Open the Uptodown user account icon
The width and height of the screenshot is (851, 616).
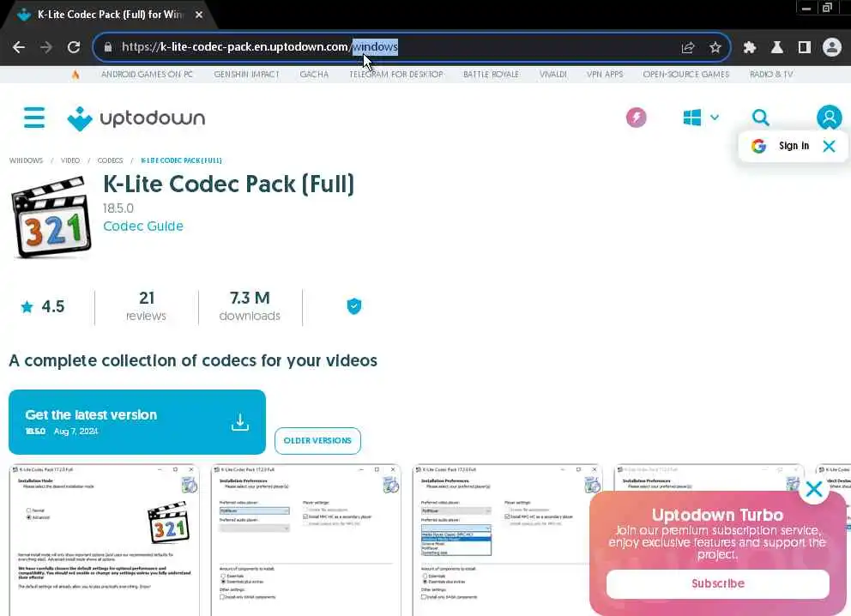point(829,118)
